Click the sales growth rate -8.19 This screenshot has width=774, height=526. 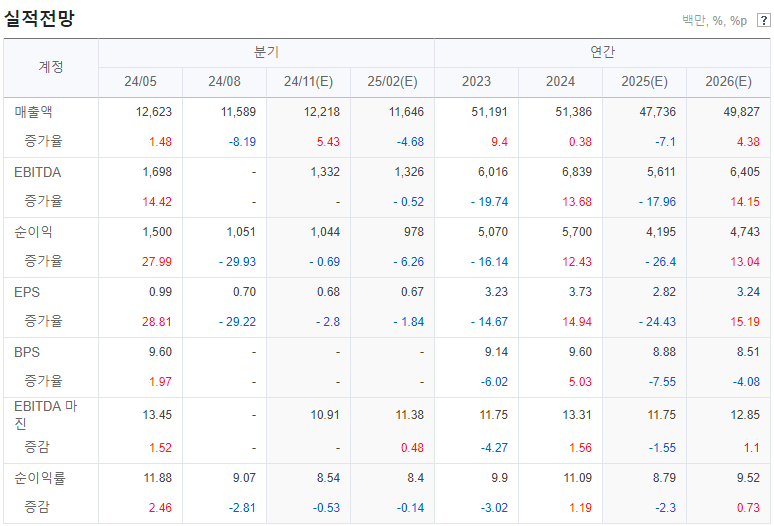pos(242,142)
